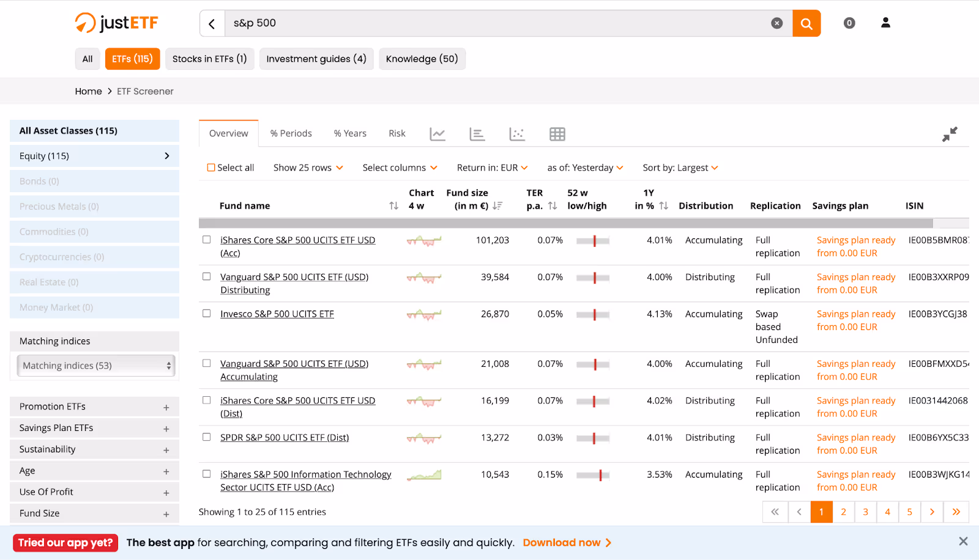
Task: Clear the search field text
Action: point(776,23)
